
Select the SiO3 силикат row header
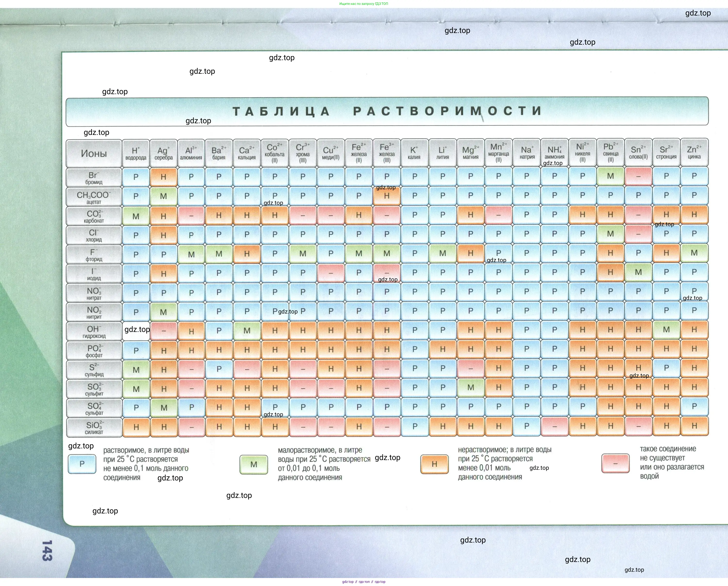tap(94, 427)
